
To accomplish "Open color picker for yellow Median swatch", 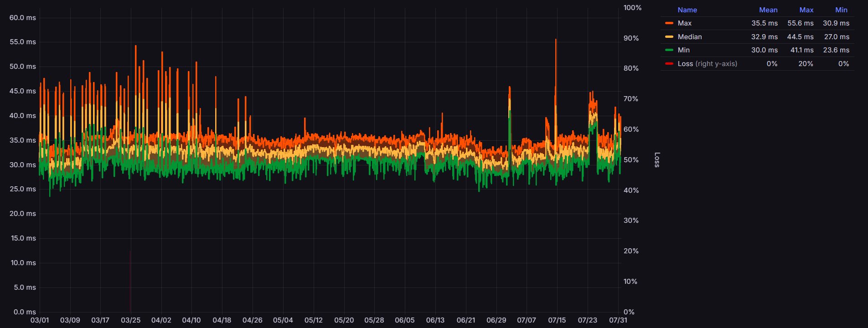I will point(669,37).
